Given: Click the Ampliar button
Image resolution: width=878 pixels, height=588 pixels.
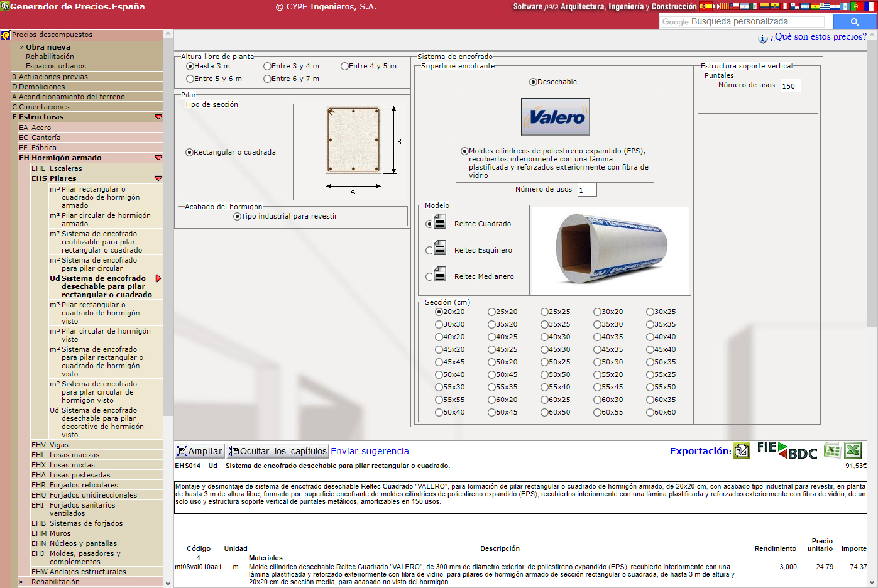Looking at the screenshot, I should (199, 451).
